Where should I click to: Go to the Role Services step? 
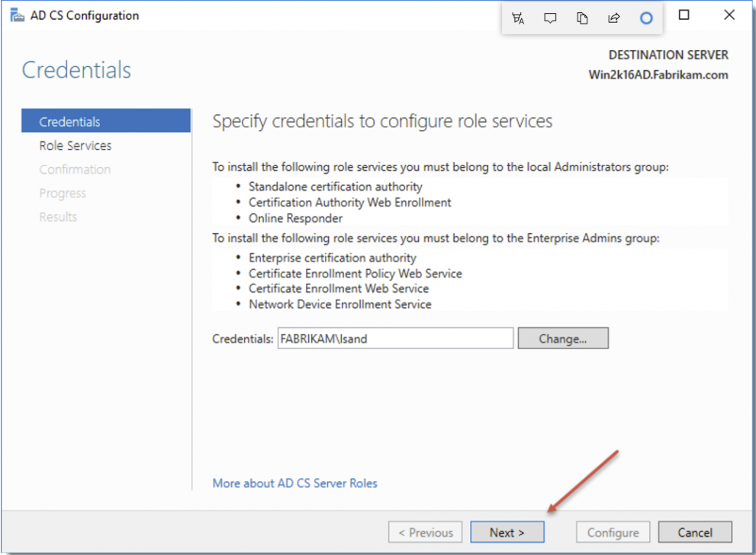76,146
